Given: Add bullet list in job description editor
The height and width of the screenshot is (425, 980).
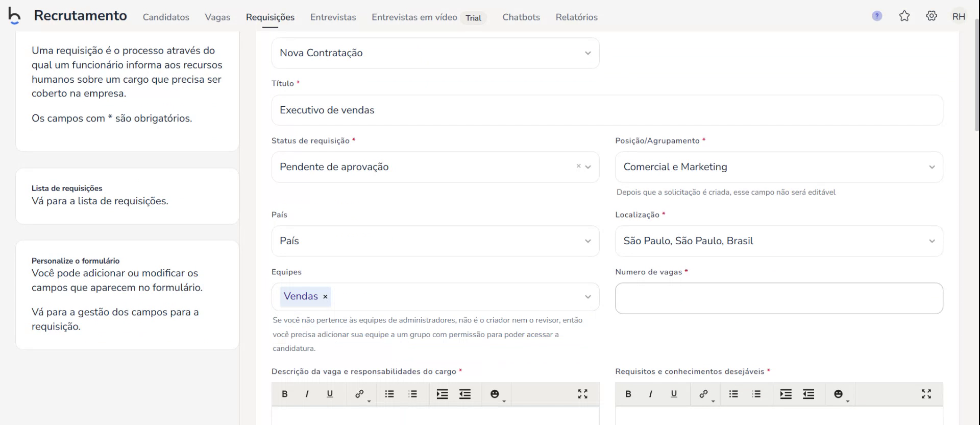Looking at the screenshot, I should click(389, 394).
